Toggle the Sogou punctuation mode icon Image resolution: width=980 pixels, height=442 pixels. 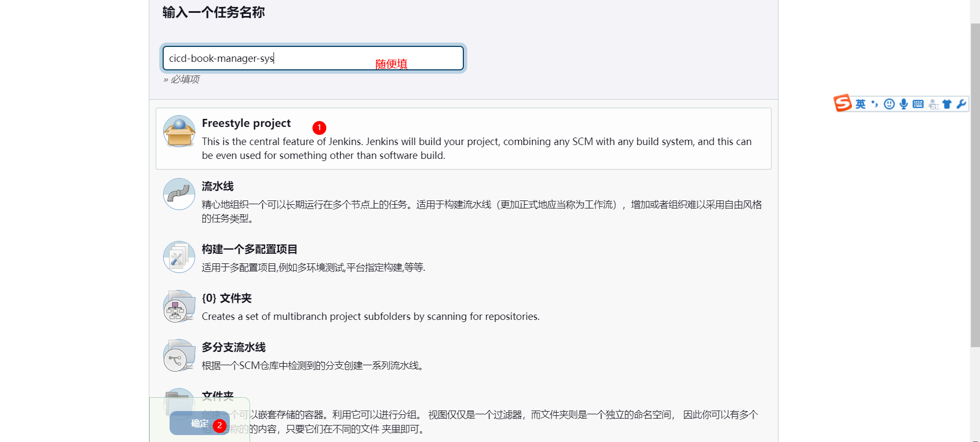click(874, 104)
